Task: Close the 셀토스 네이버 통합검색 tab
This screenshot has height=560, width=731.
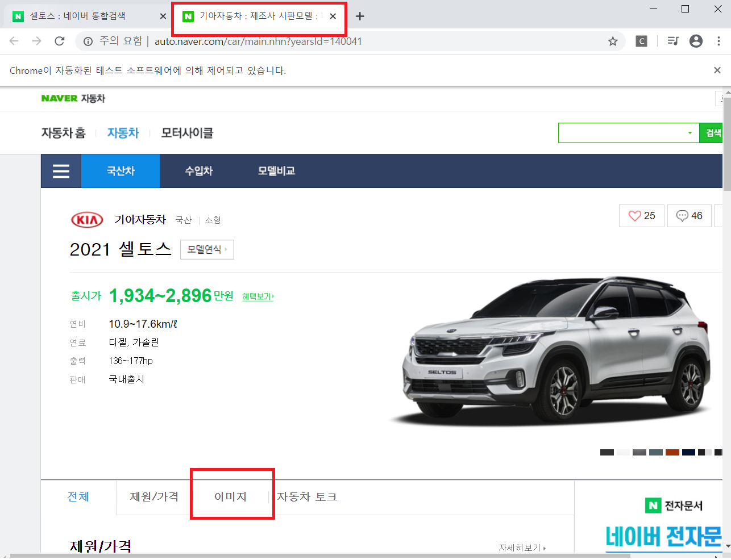Action: (163, 16)
